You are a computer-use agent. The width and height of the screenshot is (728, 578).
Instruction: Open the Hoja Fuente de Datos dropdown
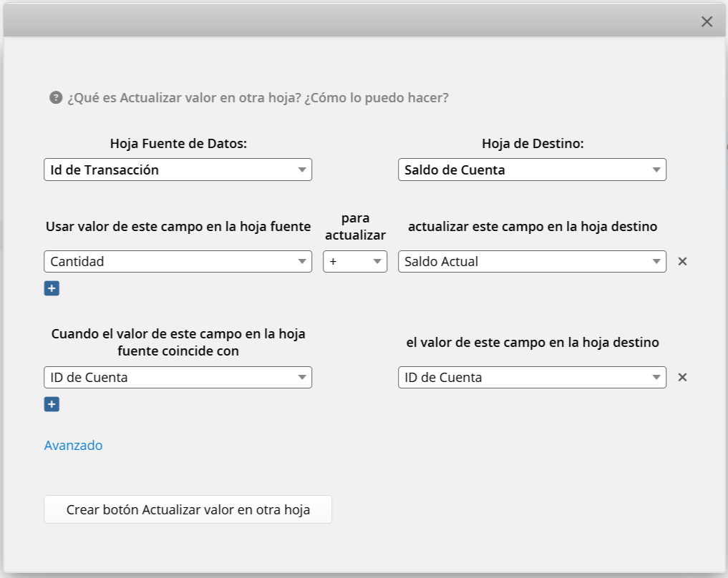tap(178, 170)
